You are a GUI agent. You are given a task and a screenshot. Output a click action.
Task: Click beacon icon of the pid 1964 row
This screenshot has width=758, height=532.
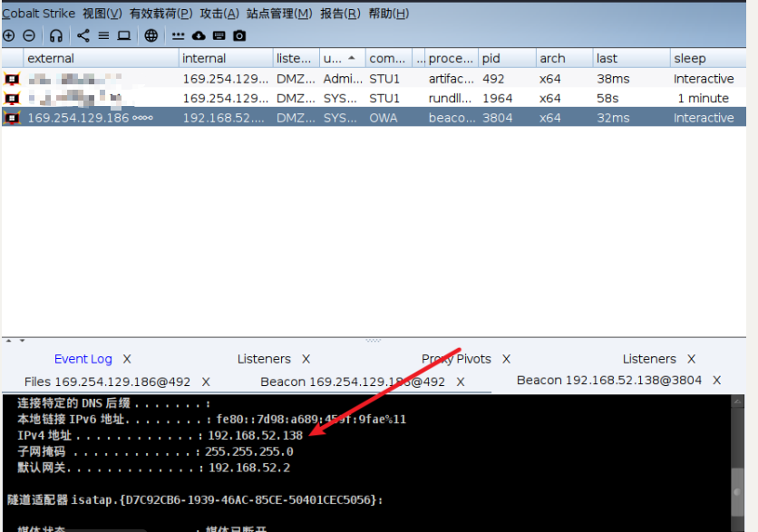[x=12, y=98]
